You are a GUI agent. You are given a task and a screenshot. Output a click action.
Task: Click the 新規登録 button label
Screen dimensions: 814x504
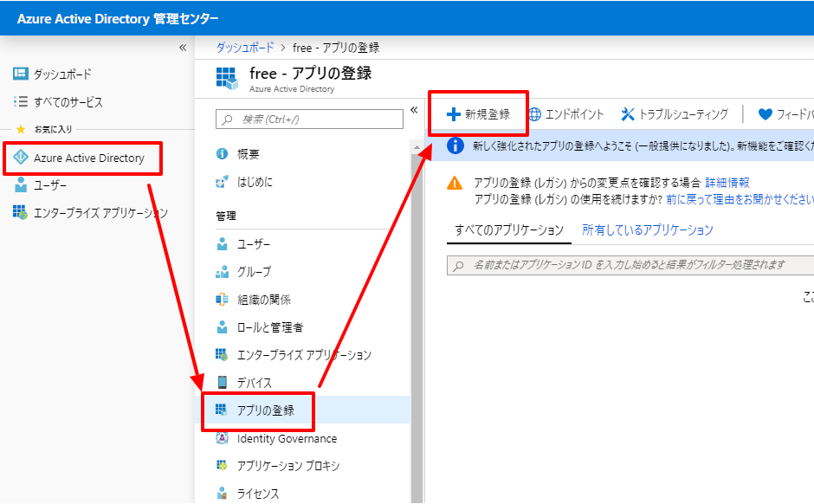488,114
